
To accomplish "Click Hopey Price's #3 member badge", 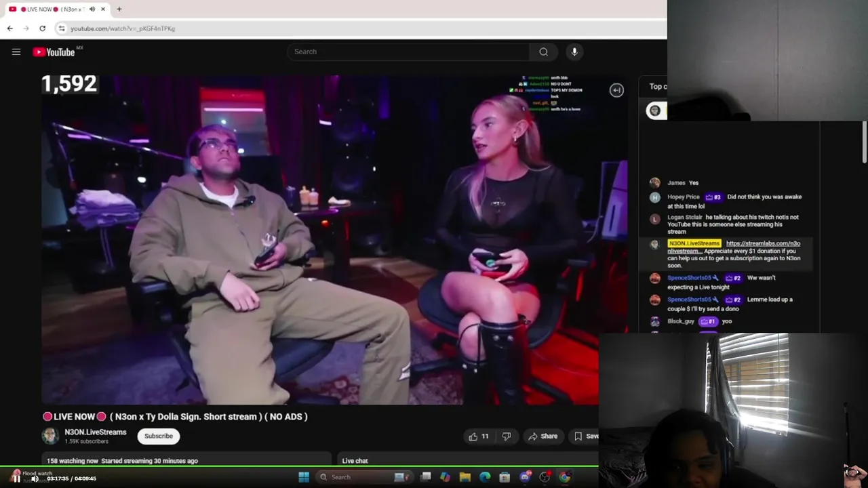I will point(713,197).
